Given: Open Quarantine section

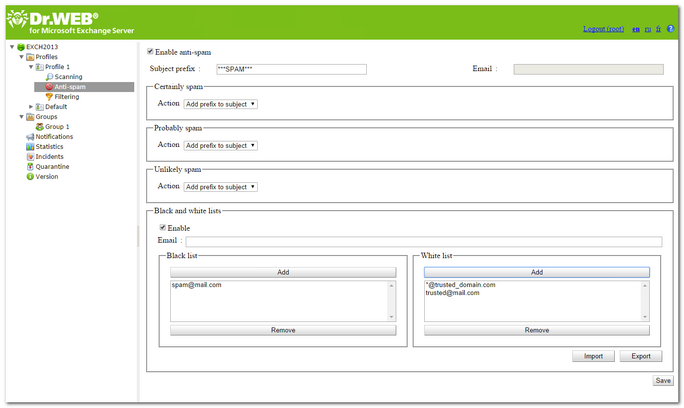Looking at the screenshot, I should (52, 167).
